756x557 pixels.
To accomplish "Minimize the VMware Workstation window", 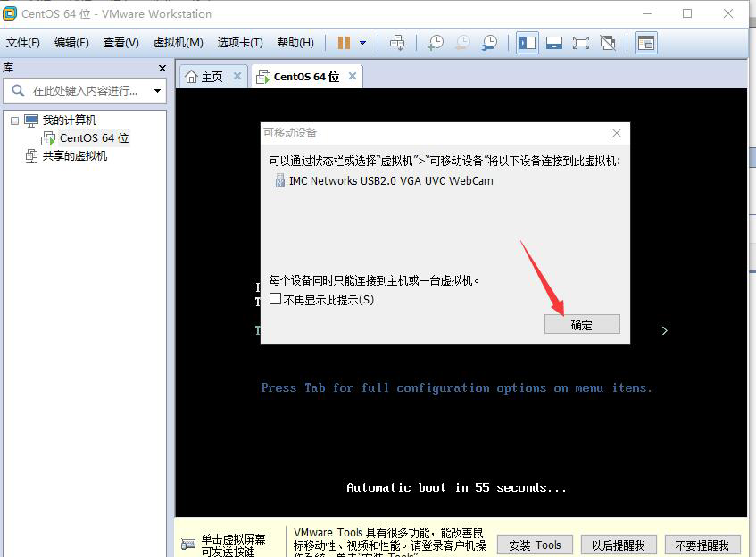I will click(x=647, y=13).
